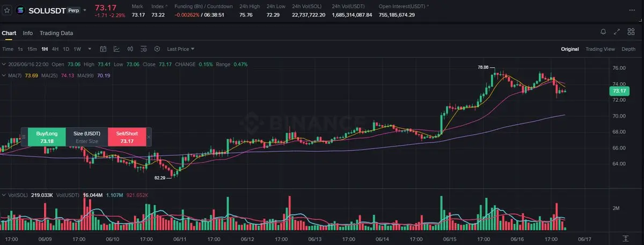Viewport: 644px width, 245px height.
Task: Open the SOLUSDT pair selector arrow
Action: [x=84, y=10]
